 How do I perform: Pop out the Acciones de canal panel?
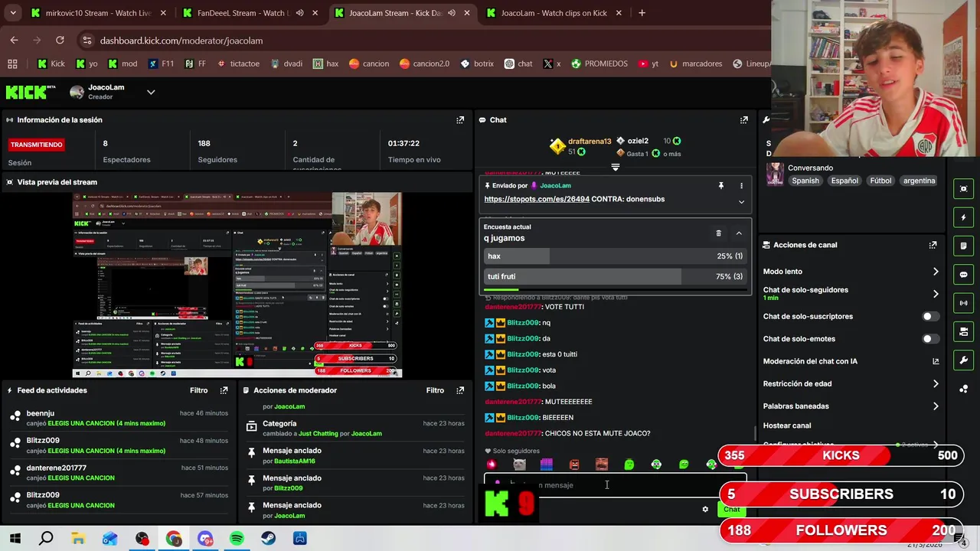click(x=933, y=245)
